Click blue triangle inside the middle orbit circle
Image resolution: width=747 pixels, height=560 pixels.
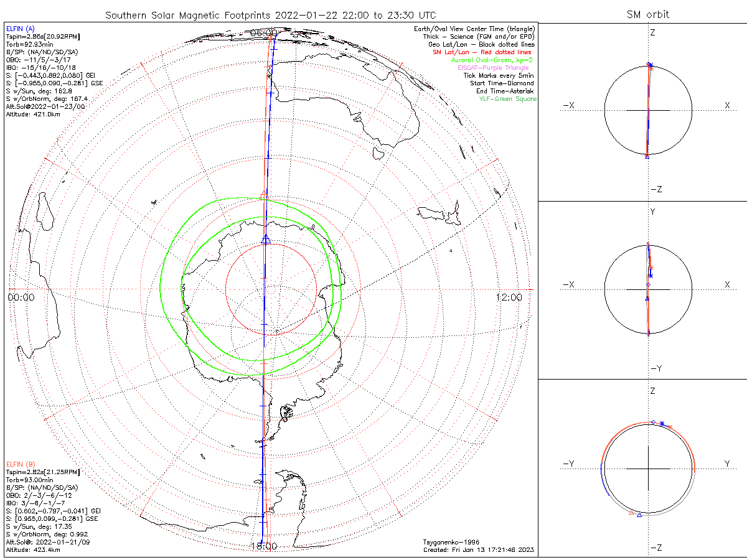(647, 299)
